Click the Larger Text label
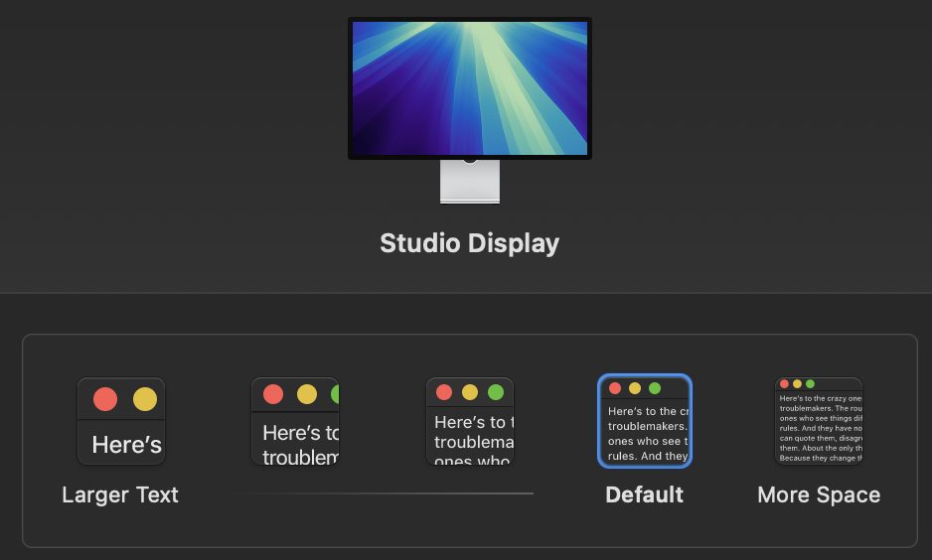The width and height of the screenshot is (932, 560). [x=120, y=494]
